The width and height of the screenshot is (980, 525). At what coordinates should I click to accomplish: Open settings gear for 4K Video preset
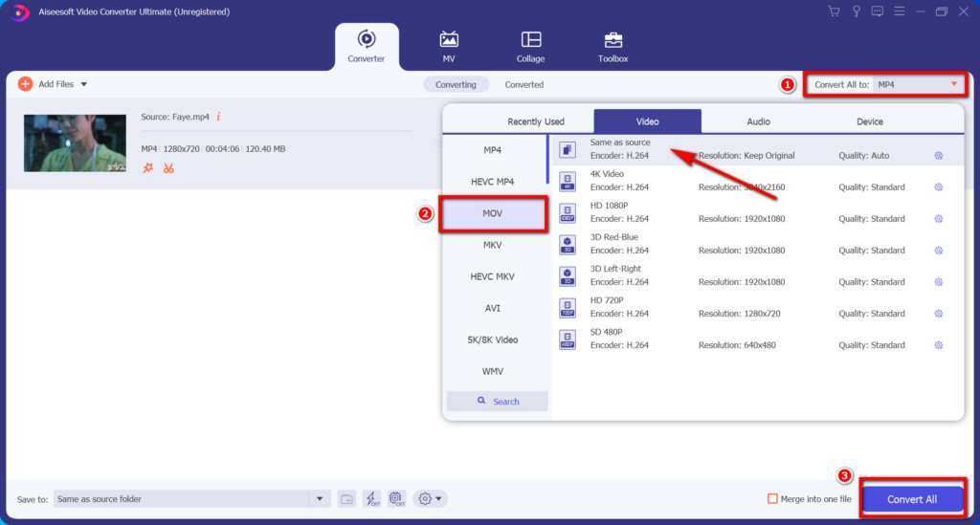[x=938, y=187]
